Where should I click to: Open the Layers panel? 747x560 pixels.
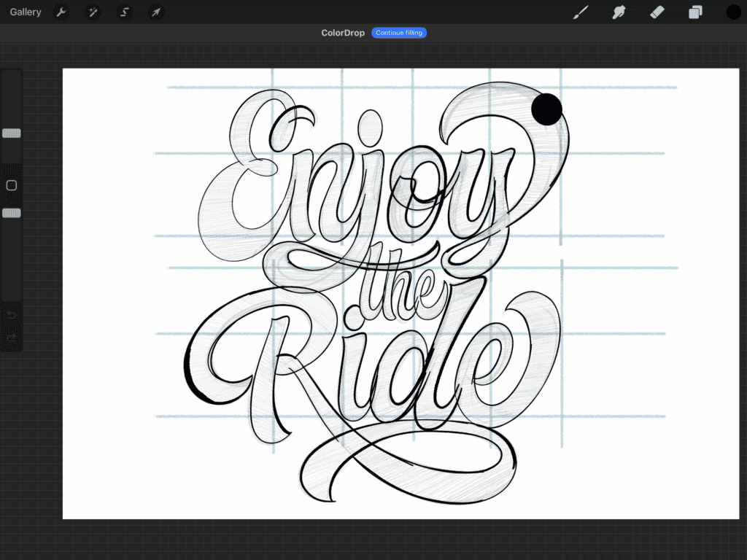(x=694, y=12)
